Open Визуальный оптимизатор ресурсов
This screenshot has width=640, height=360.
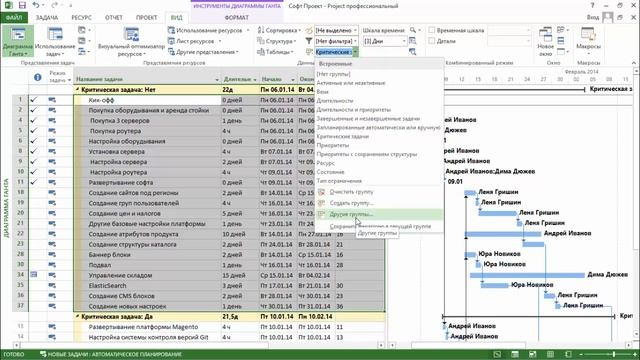coord(131,42)
